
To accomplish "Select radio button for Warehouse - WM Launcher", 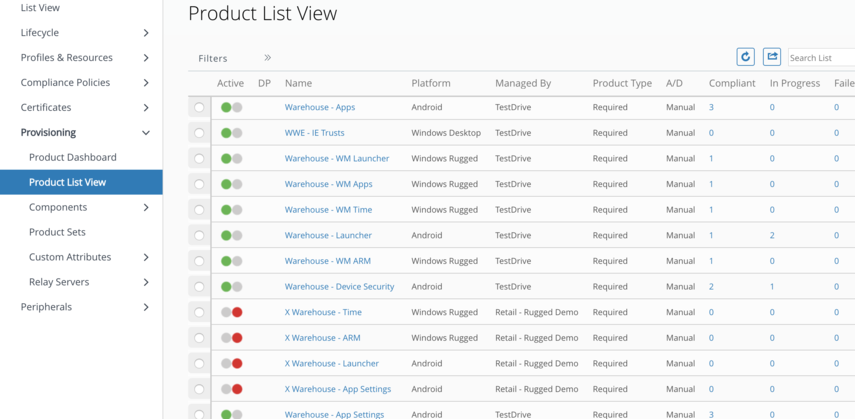I will 199,159.
